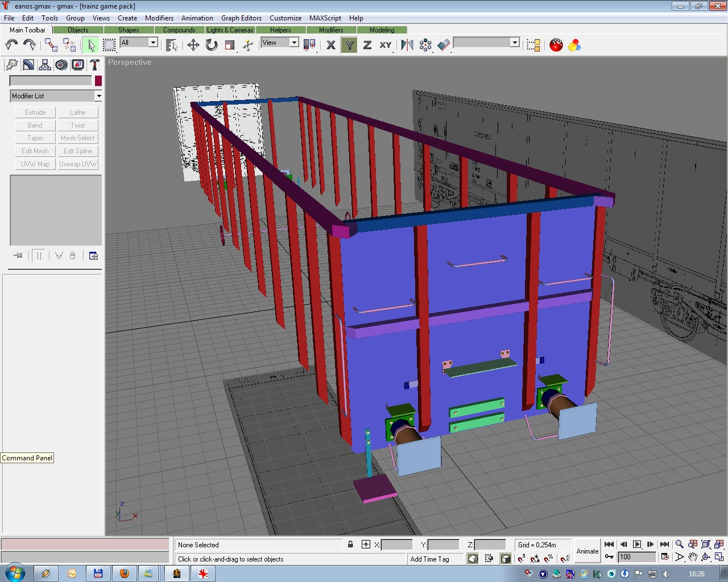Image resolution: width=728 pixels, height=582 pixels.
Task: Activate the Select and Link tool
Action: coord(51,45)
